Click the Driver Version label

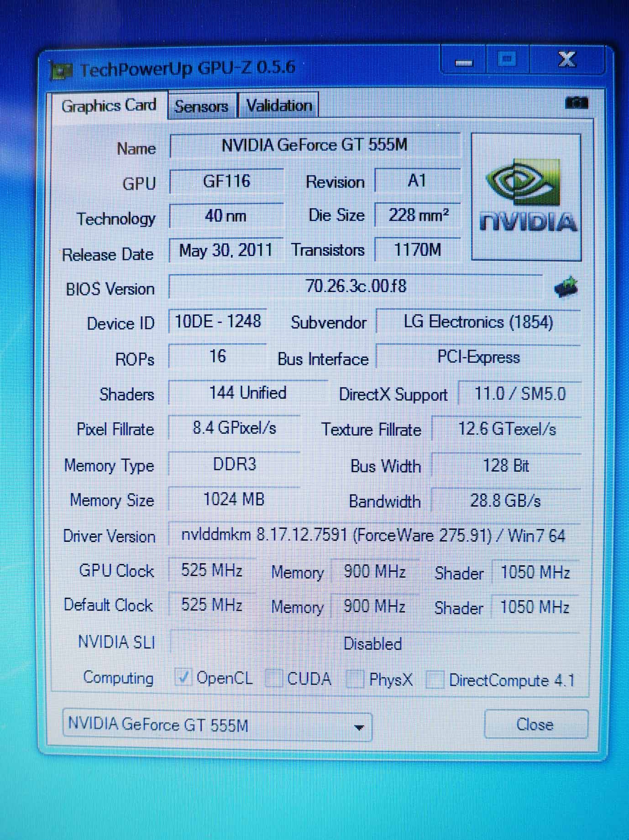coord(109,536)
